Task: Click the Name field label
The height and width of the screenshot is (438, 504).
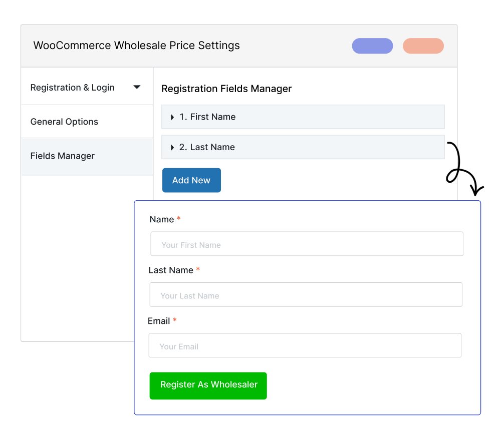Action: [162, 219]
